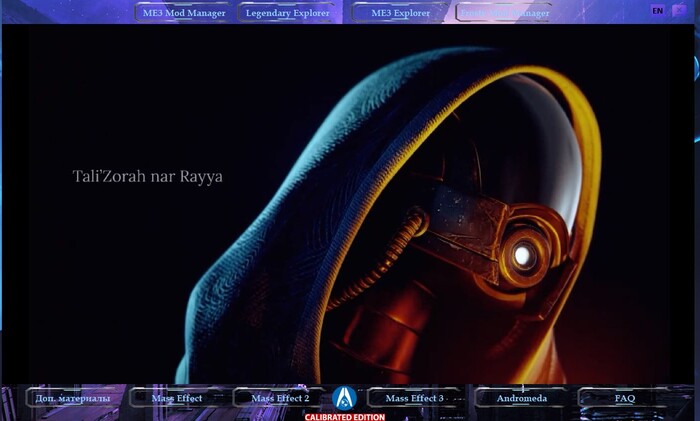Launch Legendary Explorer tool
Image resolution: width=700 pixels, height=421 pixels.
tap(288, 13)
